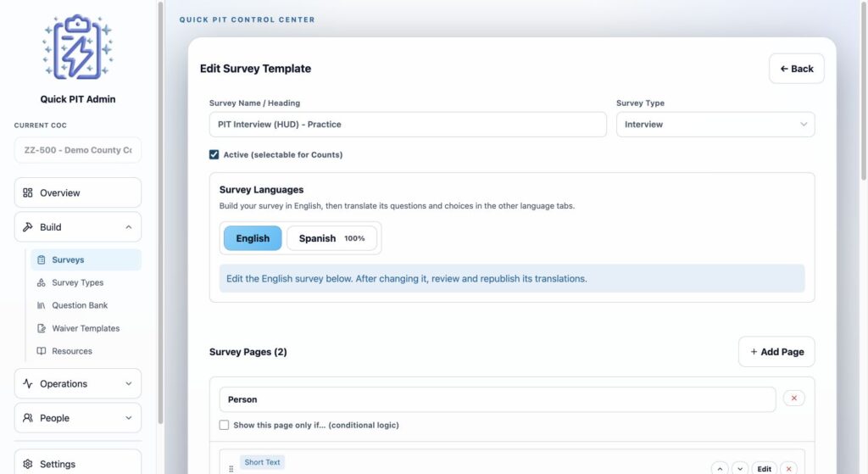Image resolution: width=868 pixels, height=474 pixels.
Task: Click the Quick PIT Control Center header text
Action: coord(247,20)
